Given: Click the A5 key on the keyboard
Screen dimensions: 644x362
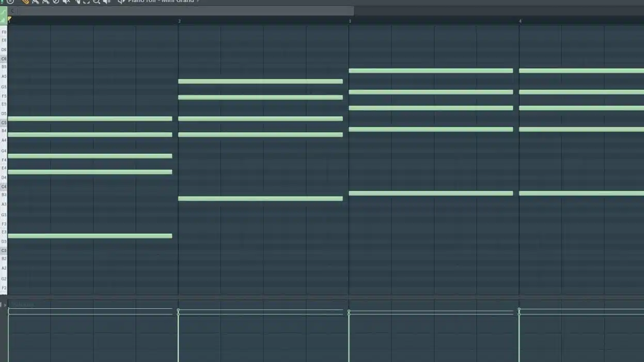Looking at the screenshot, I should [x=4, y=76].
